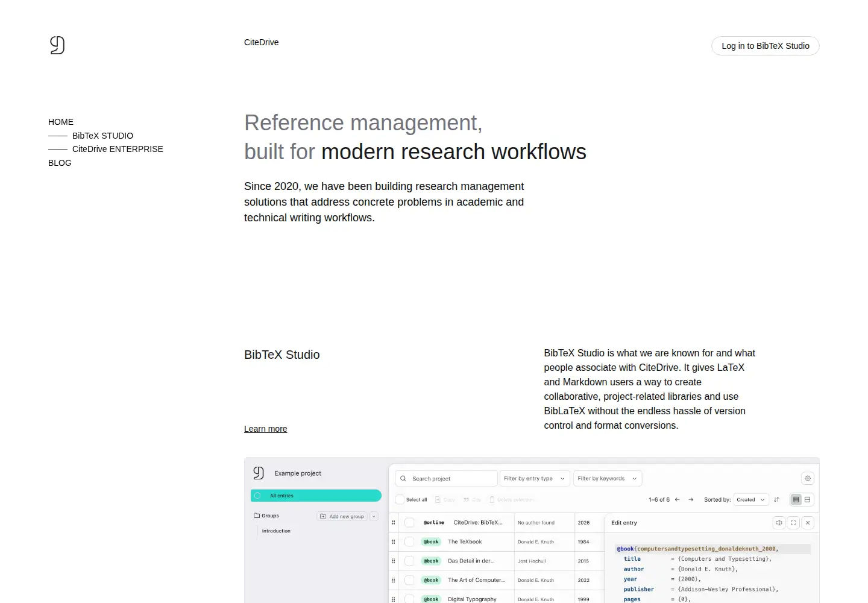Select All entries in the project sidebar
The image size is (868, 603).
pyautogui.click(x=316, y=496)
